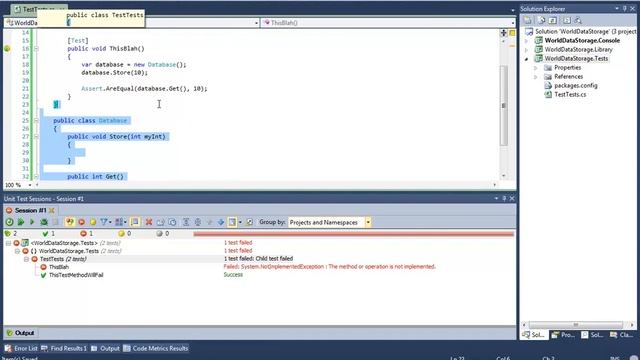Viewport: 640px width, 360px height.
Task: Click the unit test glyph beside line 16
Action: tap(7, 49)
